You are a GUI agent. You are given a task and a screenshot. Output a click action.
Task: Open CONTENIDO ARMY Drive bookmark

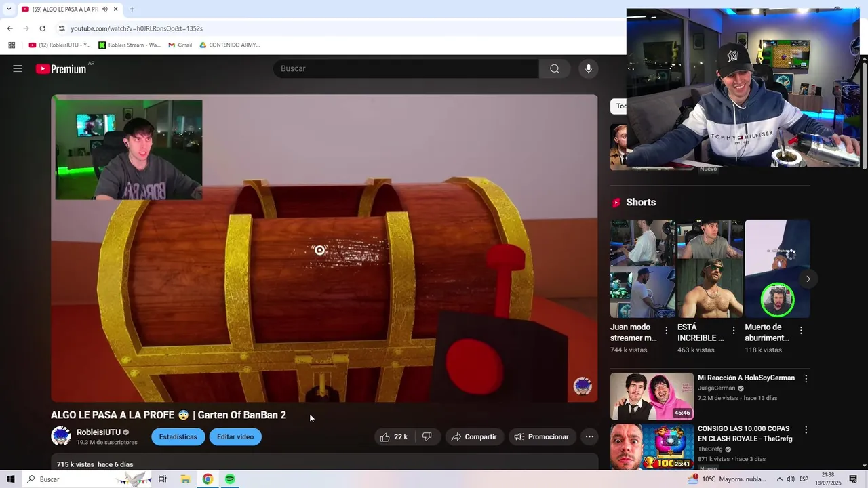[x=229, y=45]
